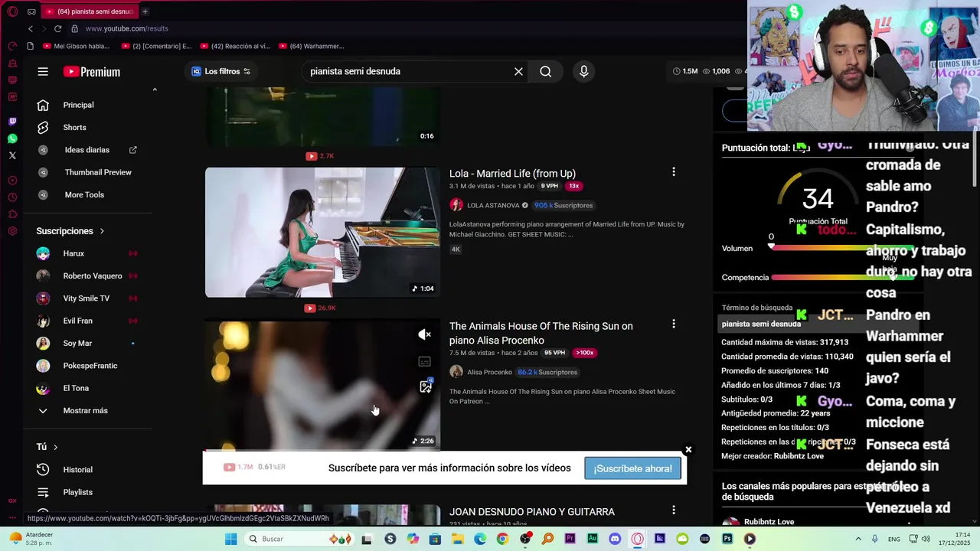980x551 pixels.
Task: Open the Roberto Vaquero subscription channel
Action: 92,275
